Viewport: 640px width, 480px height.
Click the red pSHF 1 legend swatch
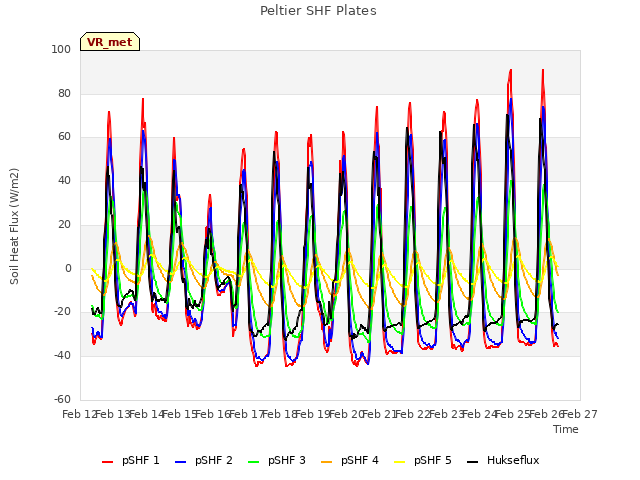[107, 462]
